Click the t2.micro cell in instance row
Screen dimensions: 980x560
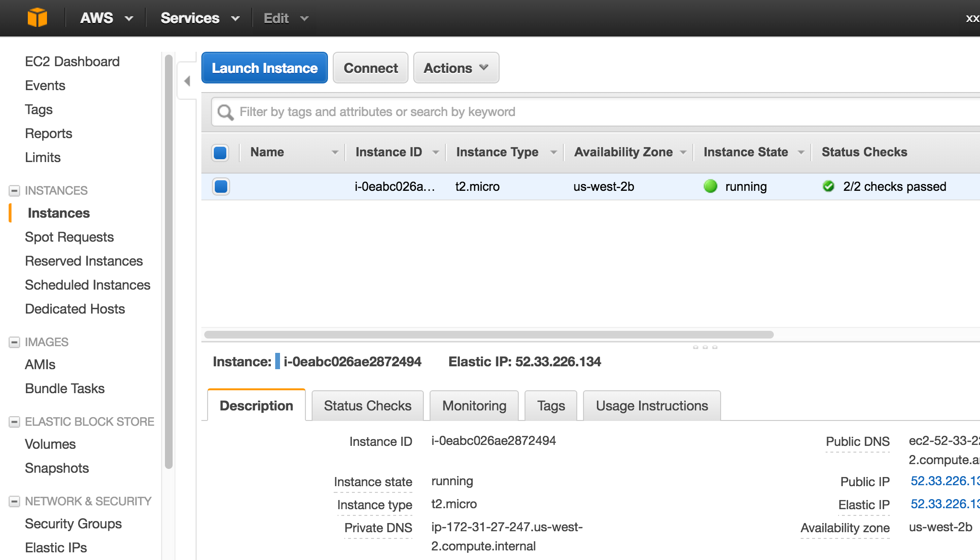pyautogui.click(x=478, y=187)
